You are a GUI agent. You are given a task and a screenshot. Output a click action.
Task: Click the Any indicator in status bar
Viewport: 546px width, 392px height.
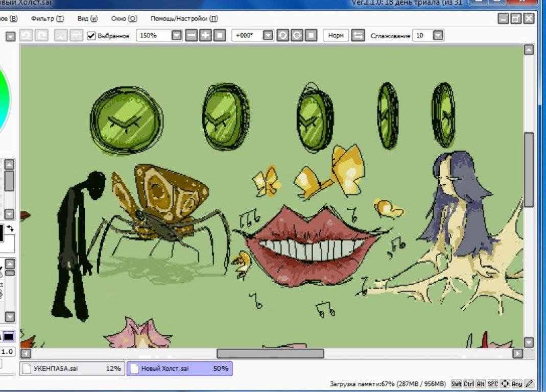(517, 384)
